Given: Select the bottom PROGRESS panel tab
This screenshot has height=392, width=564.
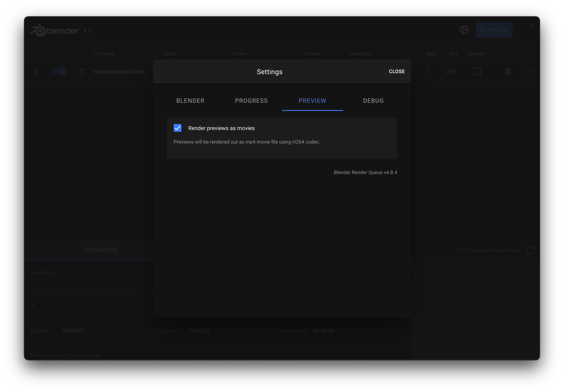Looking at the screenshot, I should pos(101,250).
